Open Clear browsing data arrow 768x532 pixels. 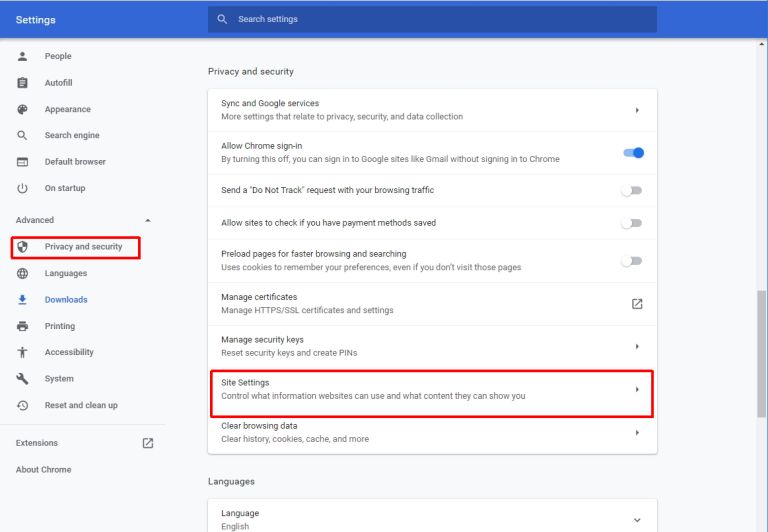pos(637,433)
